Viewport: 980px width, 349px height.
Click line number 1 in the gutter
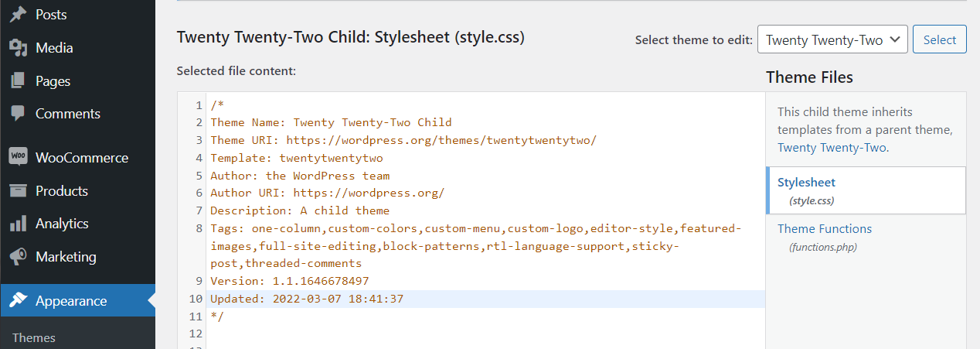pyautogui.click(x=199, y=105)
